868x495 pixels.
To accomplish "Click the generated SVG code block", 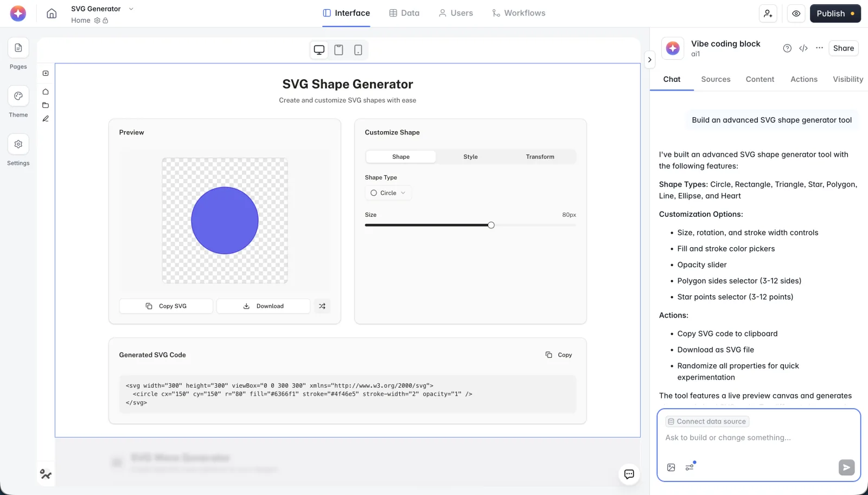I will [x=347, y=394].
